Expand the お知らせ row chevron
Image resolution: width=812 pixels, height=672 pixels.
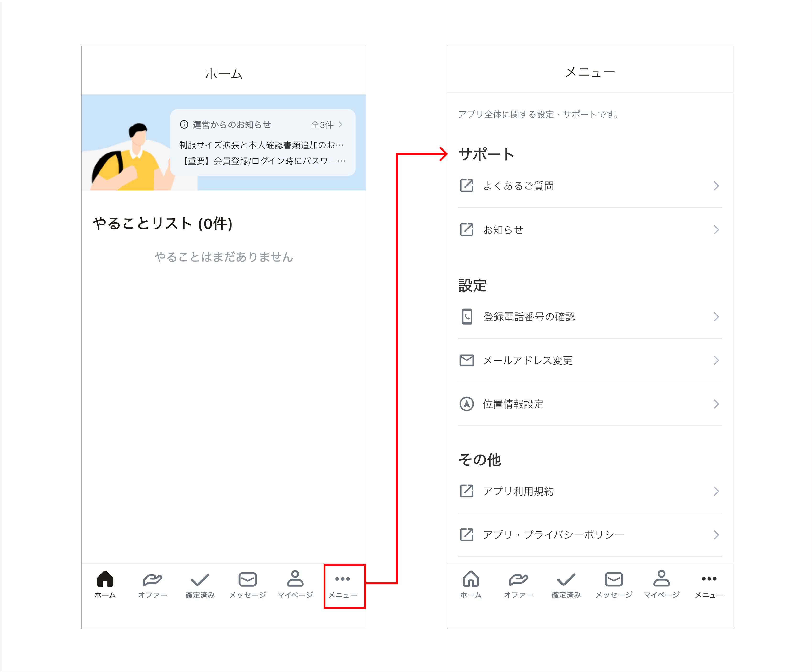point(716,230)
